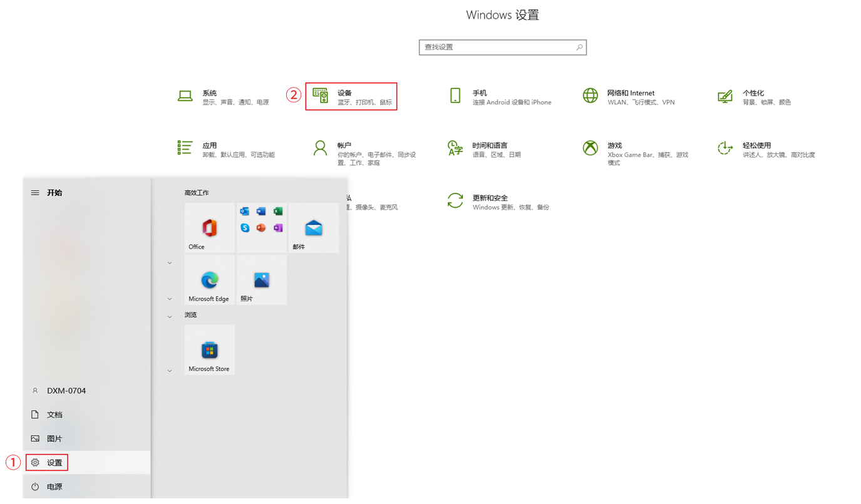Open the Microsoft Store tile
The height and width of the screenshot is (504, 861).
209,350
